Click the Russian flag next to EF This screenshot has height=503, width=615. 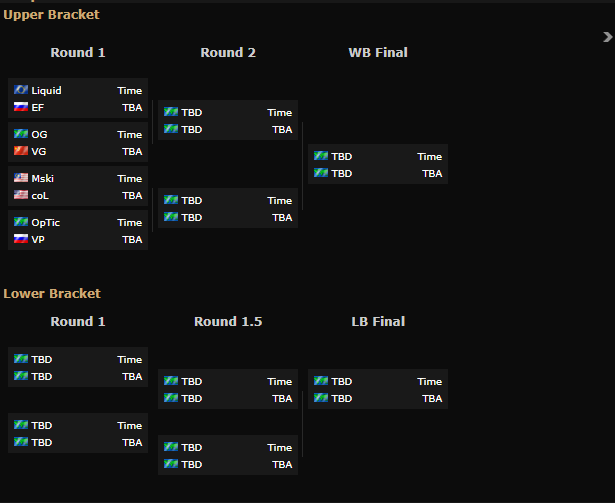tap(20, 107)
